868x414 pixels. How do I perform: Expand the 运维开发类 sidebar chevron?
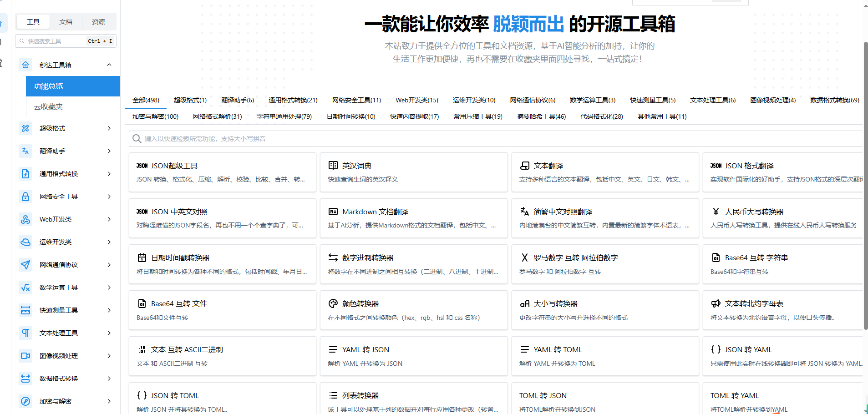(x=109, y=242)
